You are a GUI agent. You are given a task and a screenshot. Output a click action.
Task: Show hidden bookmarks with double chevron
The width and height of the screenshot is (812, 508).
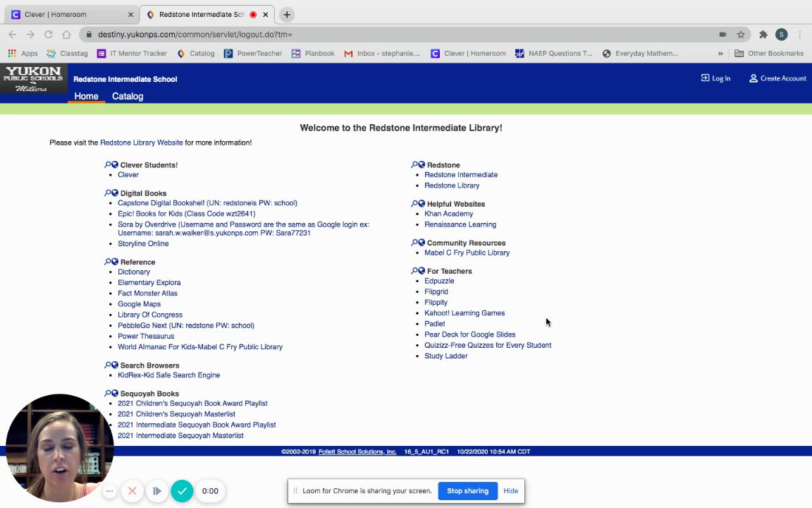pyautogui.click(x=720, y=54)
